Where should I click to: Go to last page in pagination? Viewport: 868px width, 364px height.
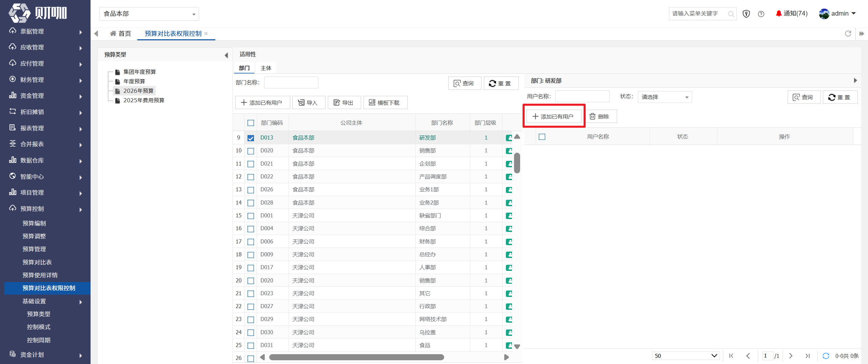[808, 356]
